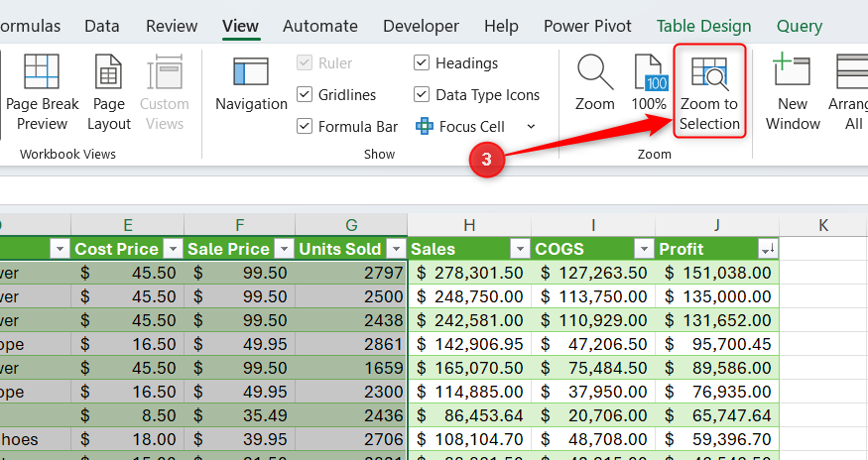
Task: Click Arrange All windows
Action: click(850, 92)
